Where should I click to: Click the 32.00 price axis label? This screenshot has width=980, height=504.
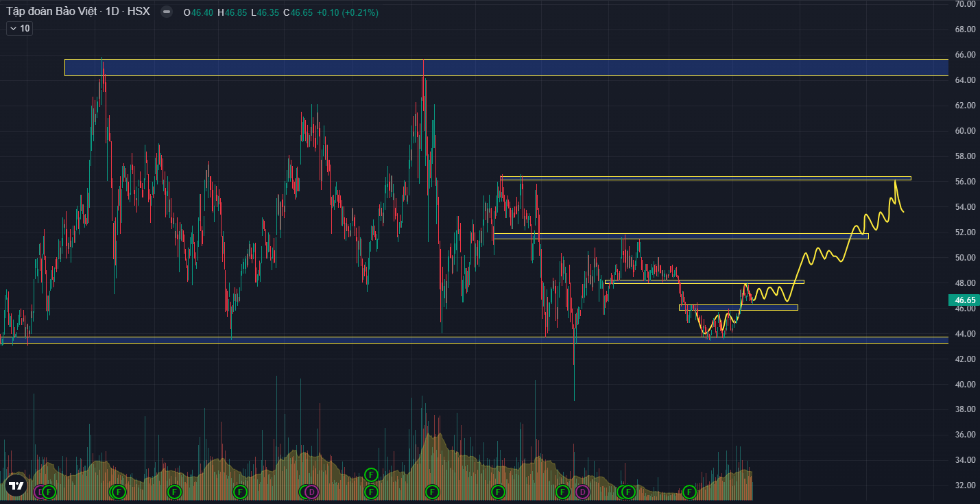click(x=965, y=485)
